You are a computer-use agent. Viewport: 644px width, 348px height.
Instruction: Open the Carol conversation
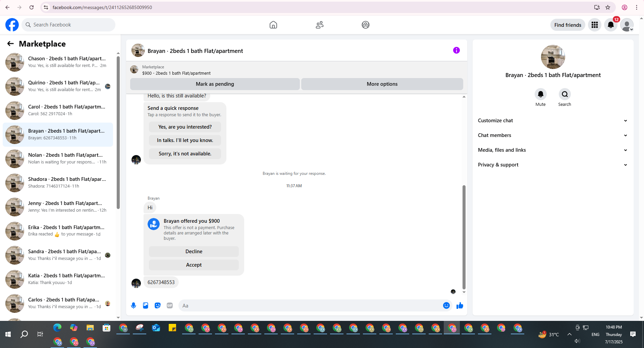[x=58, y=111]
